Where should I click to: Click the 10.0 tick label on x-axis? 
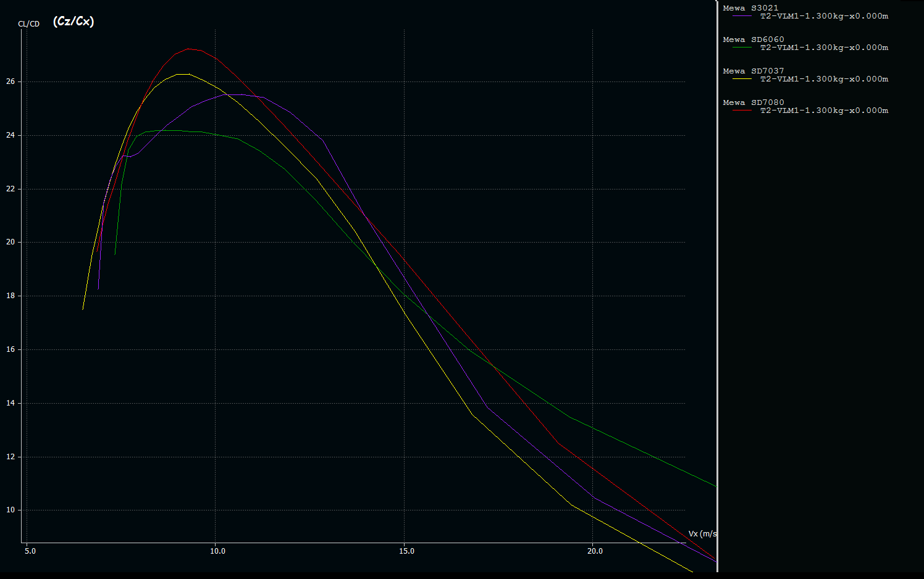(x=217, y=551)
